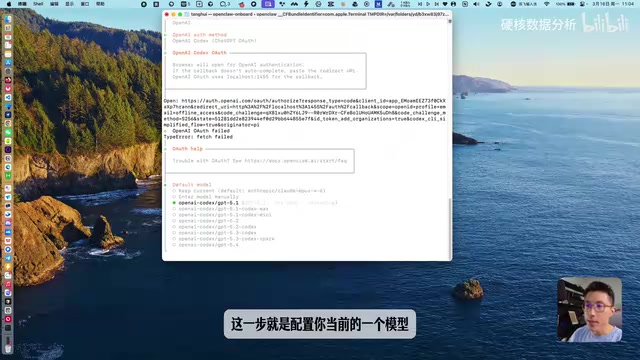Click the docs.openclaw.ai FAQ link

296,161
